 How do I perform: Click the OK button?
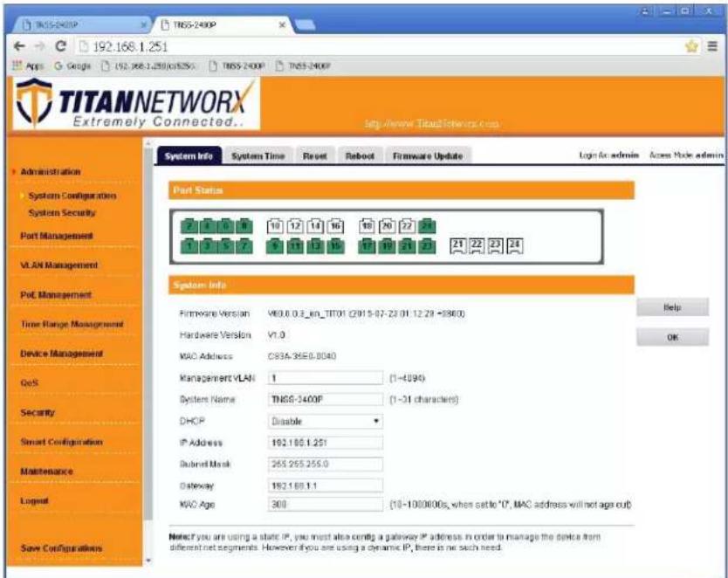[672, 337]
